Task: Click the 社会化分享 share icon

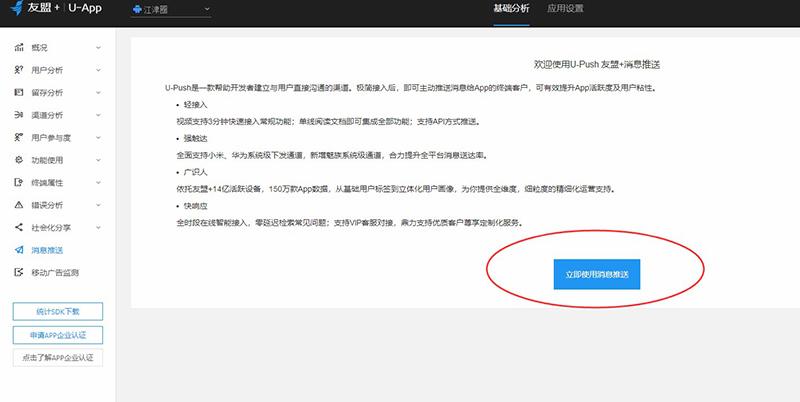Action: click(20, 227)
